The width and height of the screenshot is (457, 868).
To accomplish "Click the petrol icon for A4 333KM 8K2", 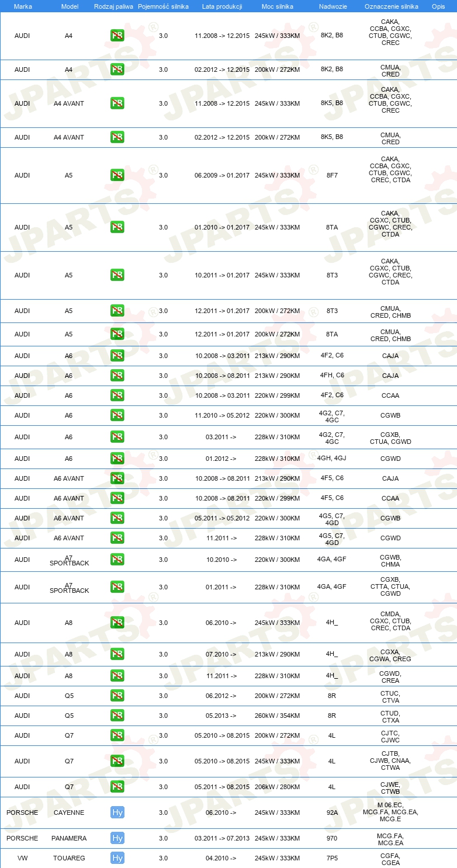I will click(117, 36).
